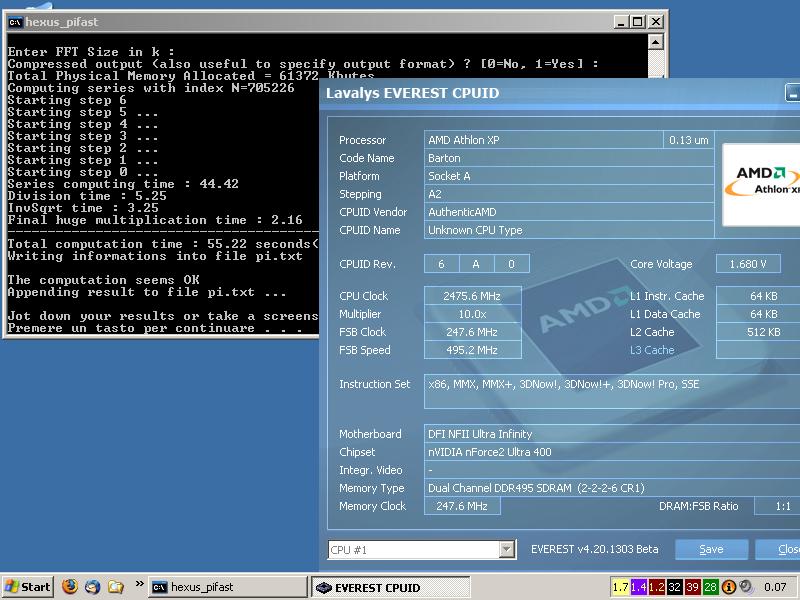The height and width of the screenshot is (600, 800).
Task: Click the Memory Type value Dual Channel DDR495
Action: pos(612,488)
